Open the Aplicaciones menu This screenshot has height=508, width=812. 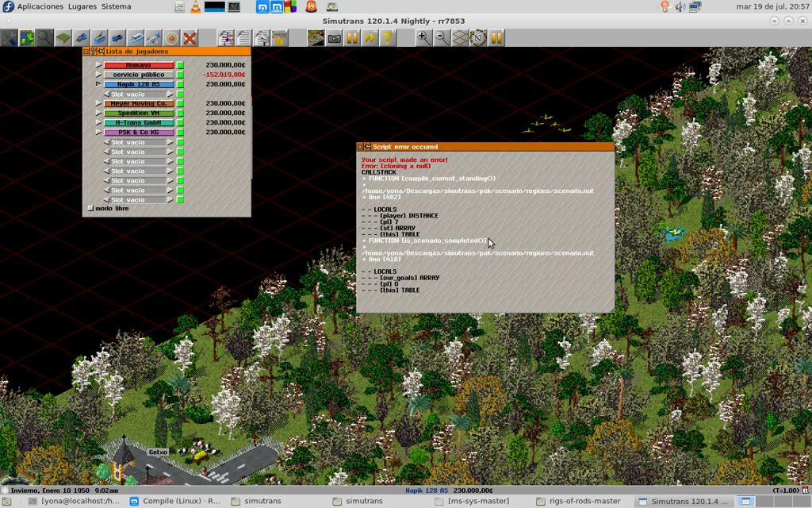pyautogui.click(x=40, y=6)
